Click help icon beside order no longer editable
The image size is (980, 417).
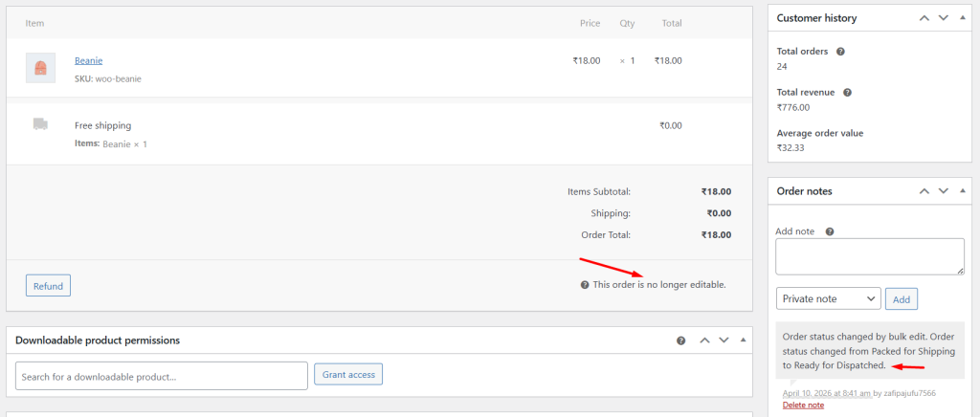(x=585, y=285)
